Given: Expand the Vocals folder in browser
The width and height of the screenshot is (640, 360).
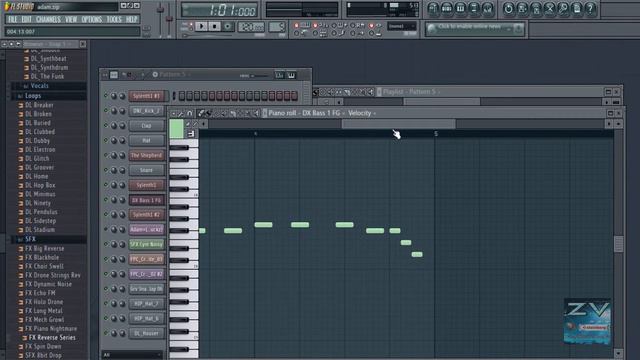Looking at the screenshot, I should pos(39,86).
